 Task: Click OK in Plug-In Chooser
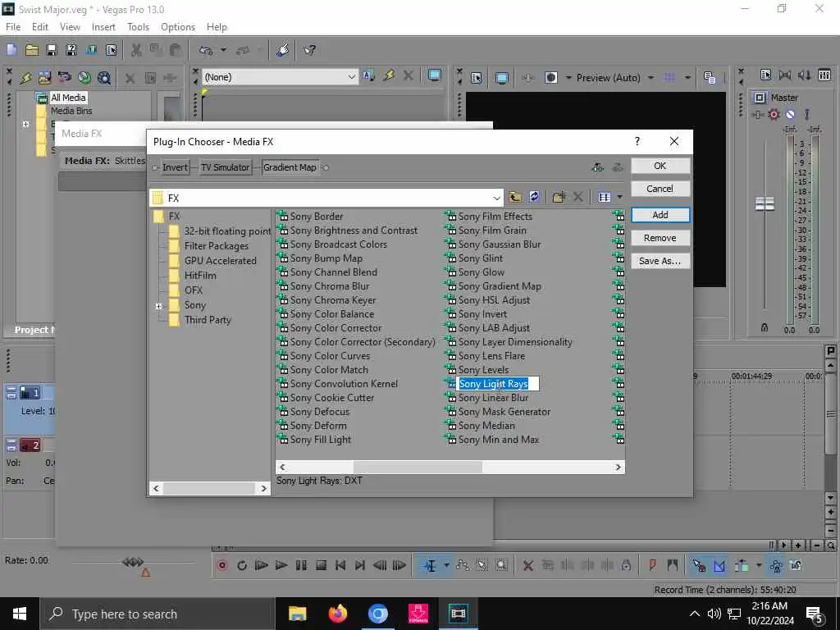pos(660,166)
